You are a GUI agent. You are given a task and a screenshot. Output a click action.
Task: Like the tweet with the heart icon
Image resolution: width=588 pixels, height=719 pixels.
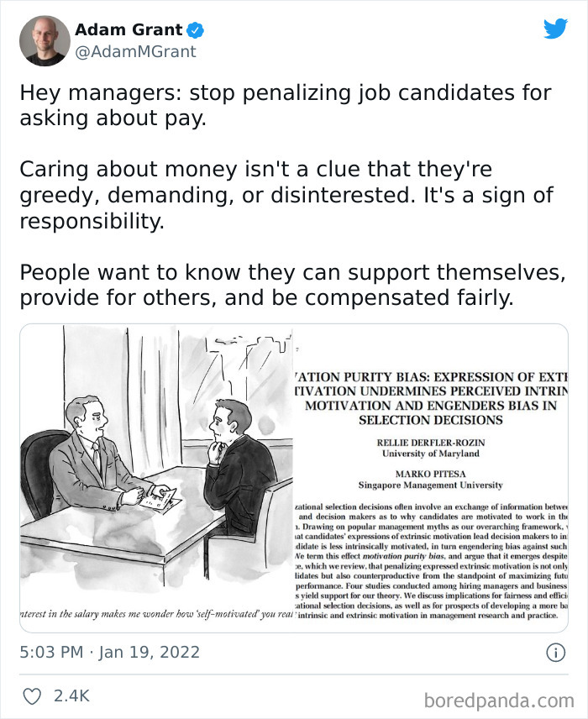point(31,695)
